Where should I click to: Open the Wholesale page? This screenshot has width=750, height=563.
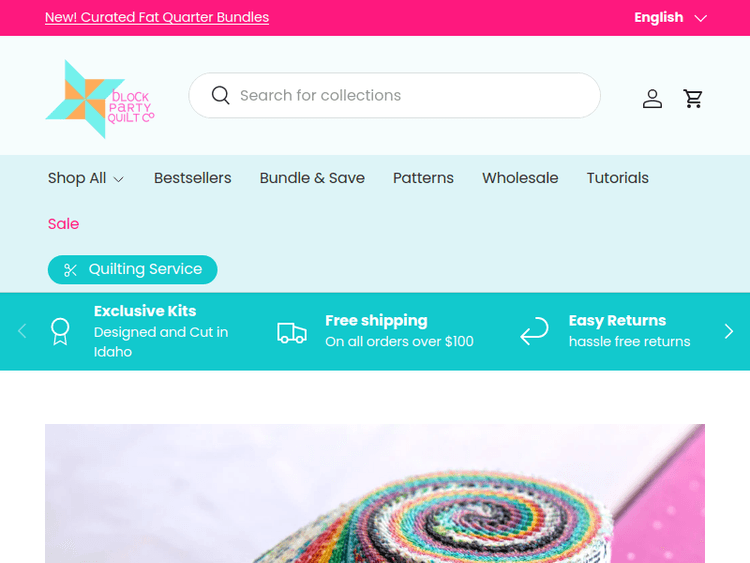point(520,178)
